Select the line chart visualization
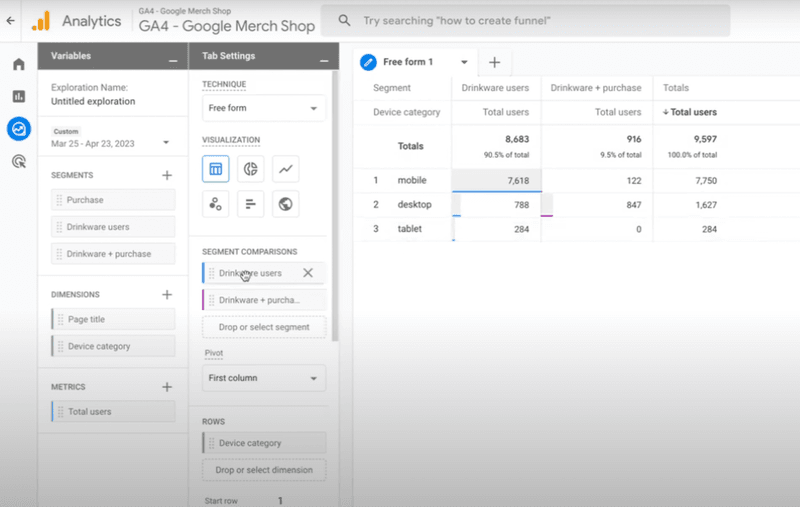800x507 pixels. pyautogui.click(x=286, y=169)
